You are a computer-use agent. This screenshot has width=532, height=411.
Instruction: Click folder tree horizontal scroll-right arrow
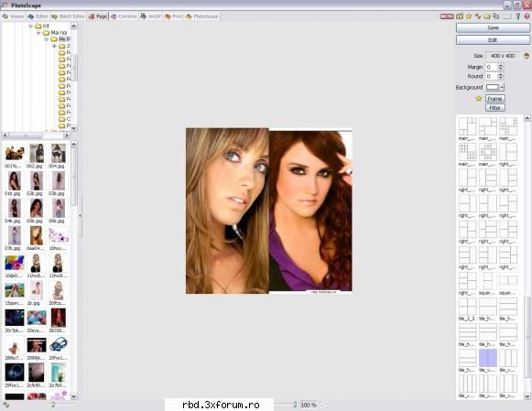67,135
